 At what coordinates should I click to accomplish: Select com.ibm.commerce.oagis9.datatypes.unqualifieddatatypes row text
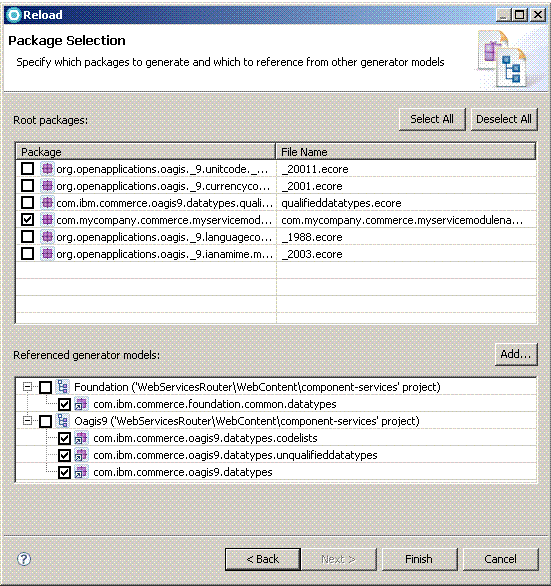pos(235,455)
